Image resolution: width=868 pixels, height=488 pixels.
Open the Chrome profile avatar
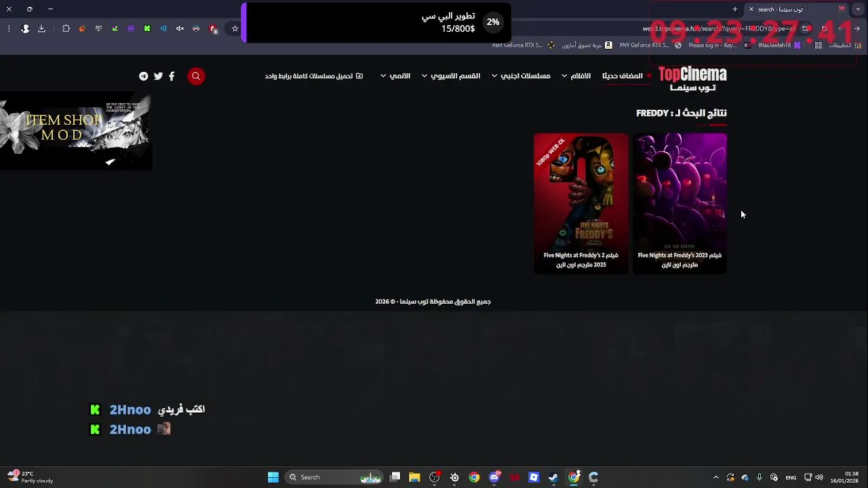coord(25,28)
